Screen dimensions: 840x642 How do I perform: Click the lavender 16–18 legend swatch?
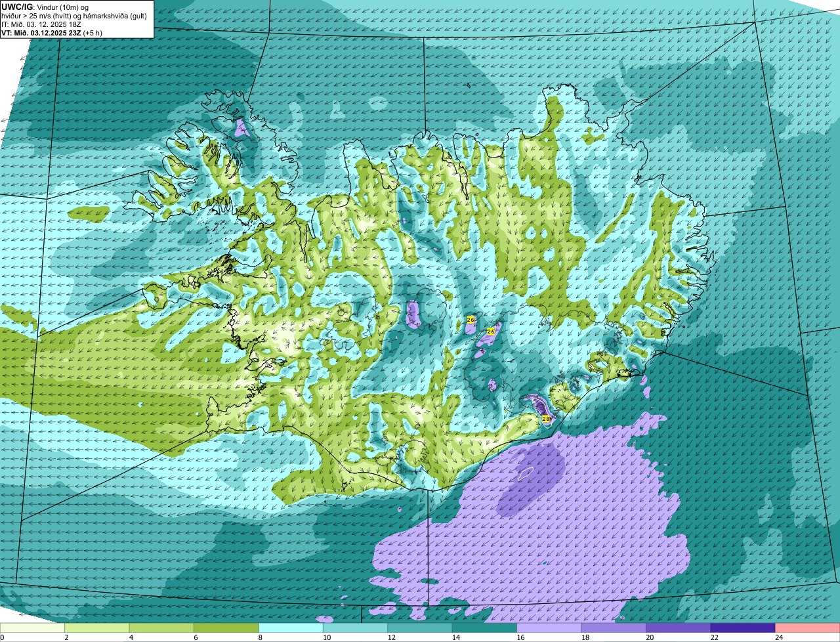click(549, 628)
